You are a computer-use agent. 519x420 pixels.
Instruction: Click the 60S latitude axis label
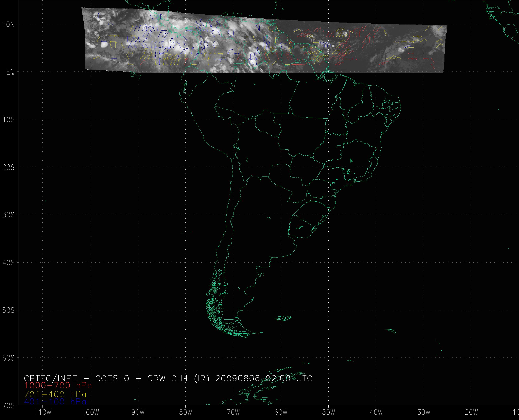pos(9,358)
